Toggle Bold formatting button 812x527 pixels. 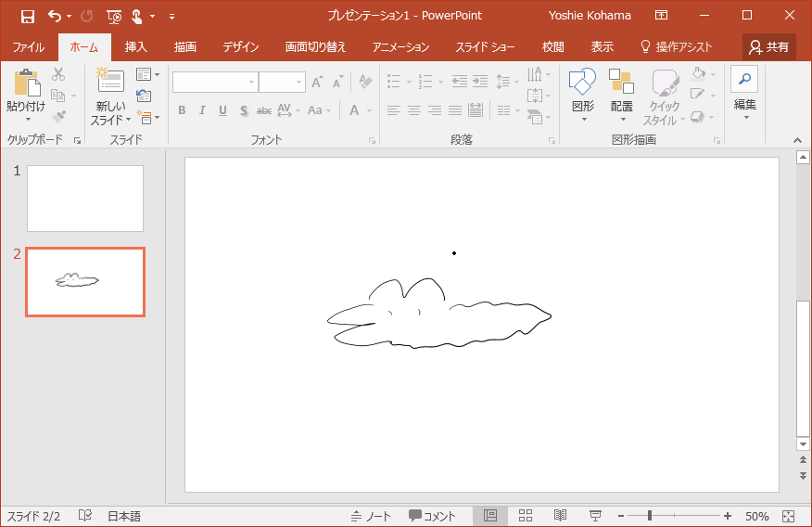coord(182,111)
